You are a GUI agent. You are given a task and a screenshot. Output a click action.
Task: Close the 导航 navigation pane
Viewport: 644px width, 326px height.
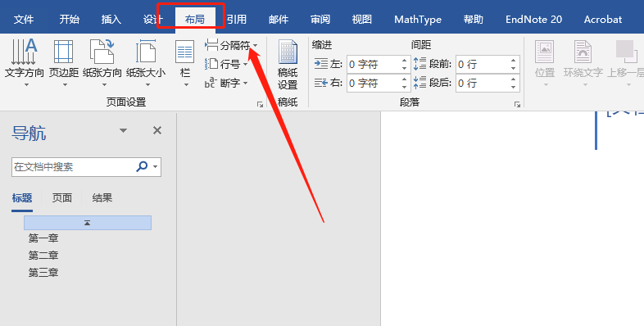pos(156,130)
